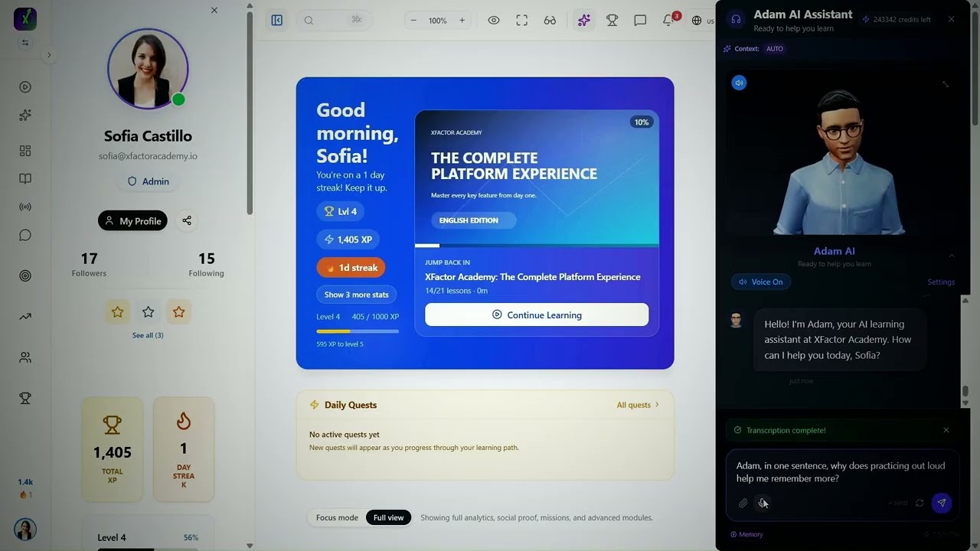Click the course progress bar under banner
The height and width of the screenshot is (551, 980).
(x=537, y=246)
